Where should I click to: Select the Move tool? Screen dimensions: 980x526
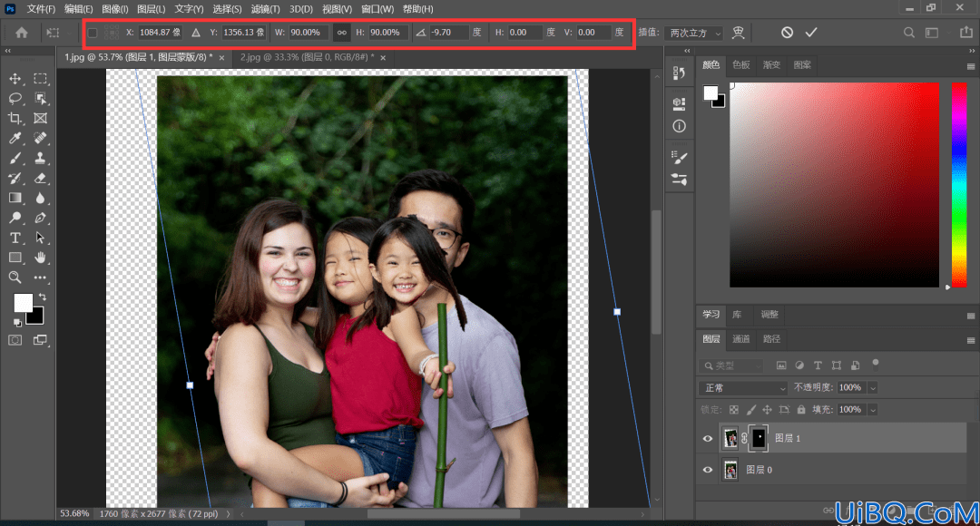pos(15,79)
